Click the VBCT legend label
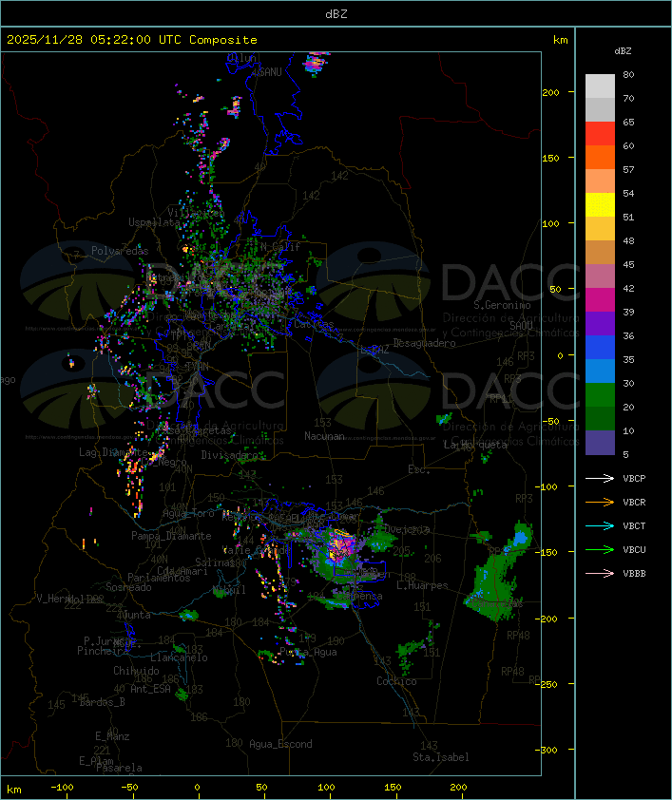Screen dimensions: 672x800 click(634, 526)
